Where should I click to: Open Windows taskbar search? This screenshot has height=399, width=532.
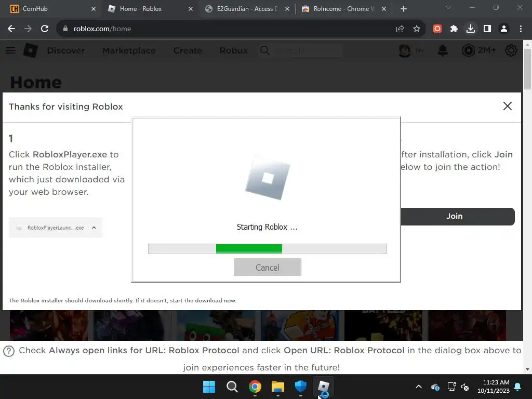click(x=232, y=387)
